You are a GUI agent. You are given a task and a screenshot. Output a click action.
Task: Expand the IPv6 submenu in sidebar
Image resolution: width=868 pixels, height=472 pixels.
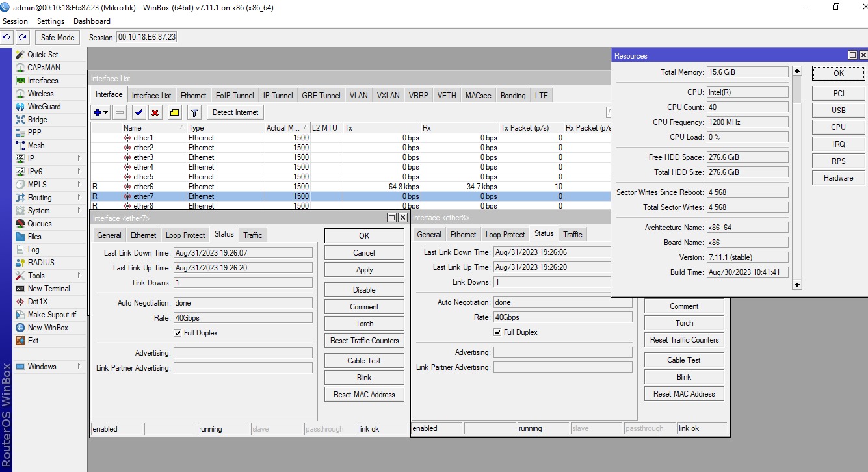79,172
